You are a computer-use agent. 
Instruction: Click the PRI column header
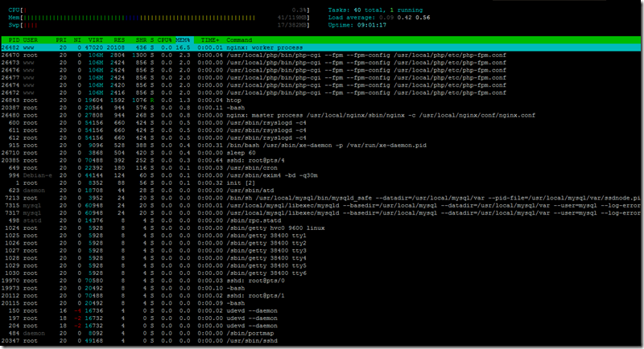(61, 40)
